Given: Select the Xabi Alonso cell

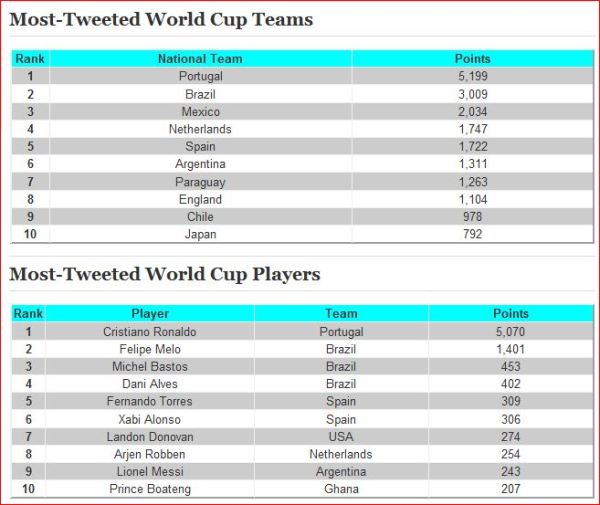Looking at the screenshot, I should pyautogui.click(x=150, y=419).
